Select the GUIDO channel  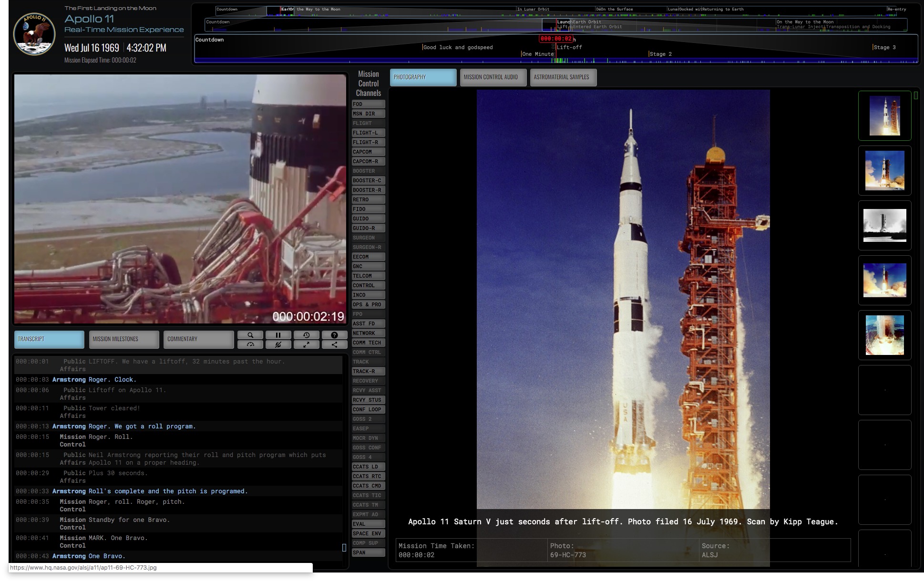click(368, 219)
